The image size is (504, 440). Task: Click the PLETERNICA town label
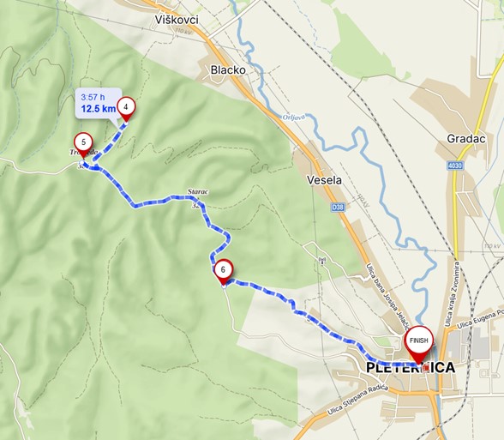coord(411,368)
